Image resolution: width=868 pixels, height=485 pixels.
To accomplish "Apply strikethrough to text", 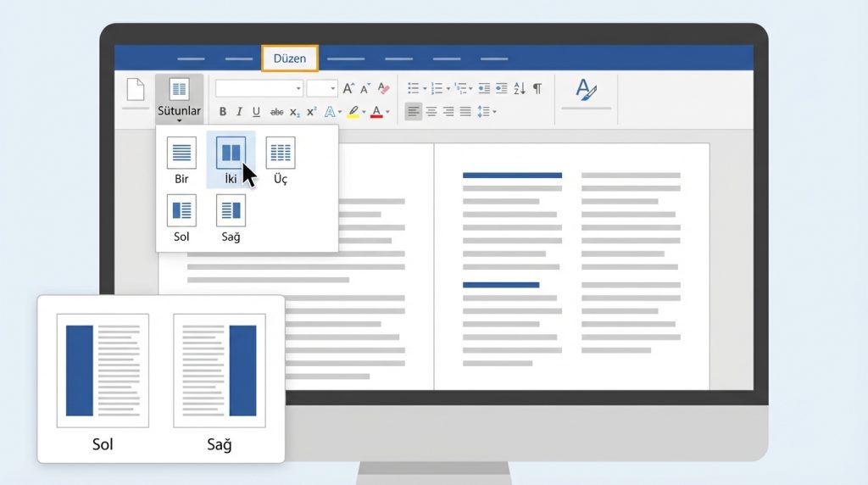I will point(276,112).
